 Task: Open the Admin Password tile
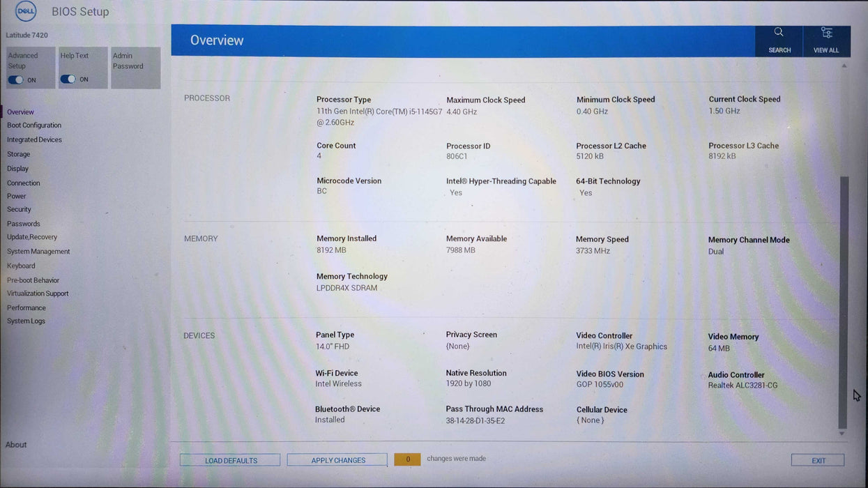click(135, 67)
